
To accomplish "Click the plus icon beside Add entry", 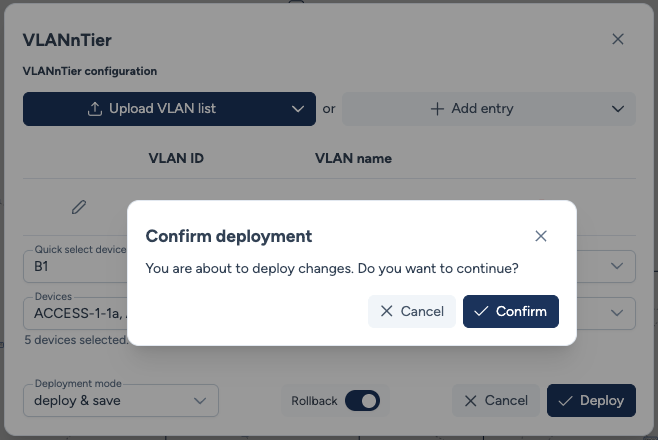I will tap(437, 108).
